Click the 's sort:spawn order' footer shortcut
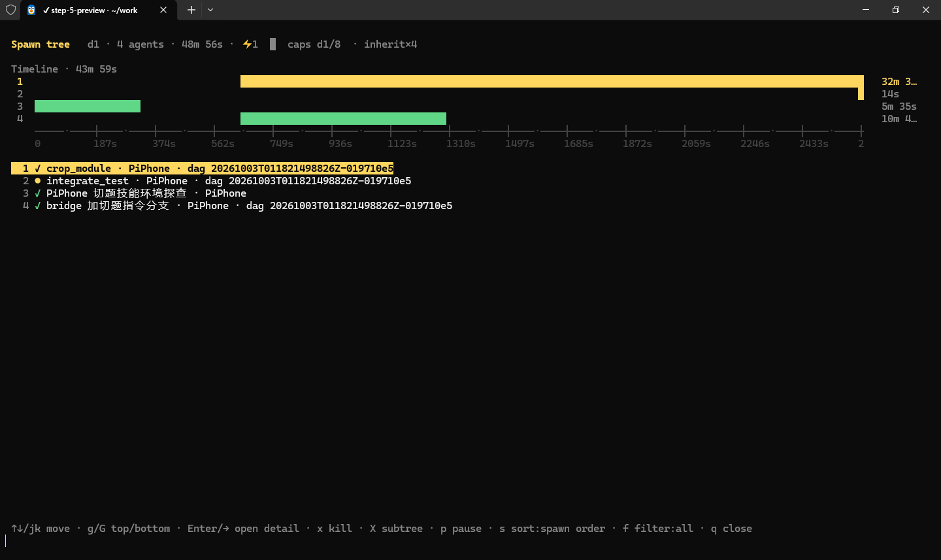Viewport: 941px width, 560px height. click(552, 529)
